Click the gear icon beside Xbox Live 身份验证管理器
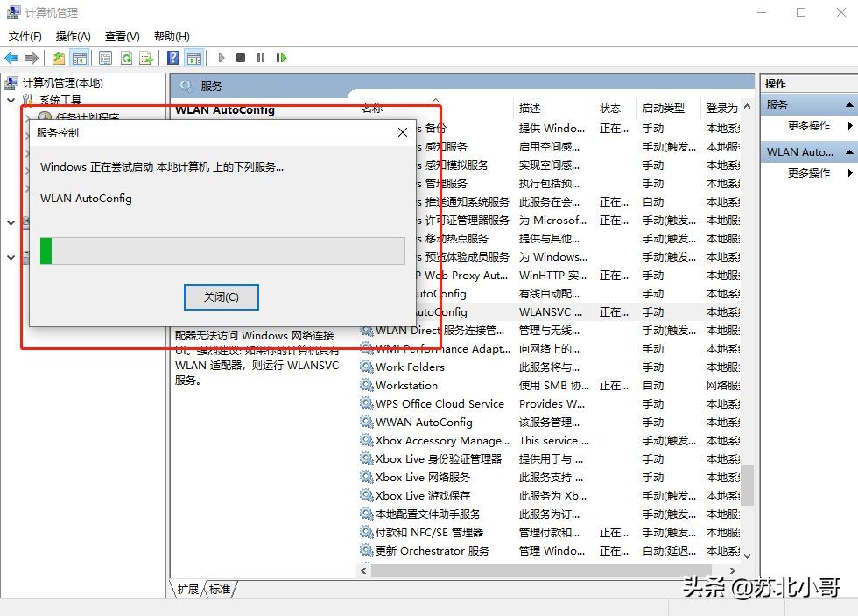This screenshot has width=858, height=616. point(366,459)
